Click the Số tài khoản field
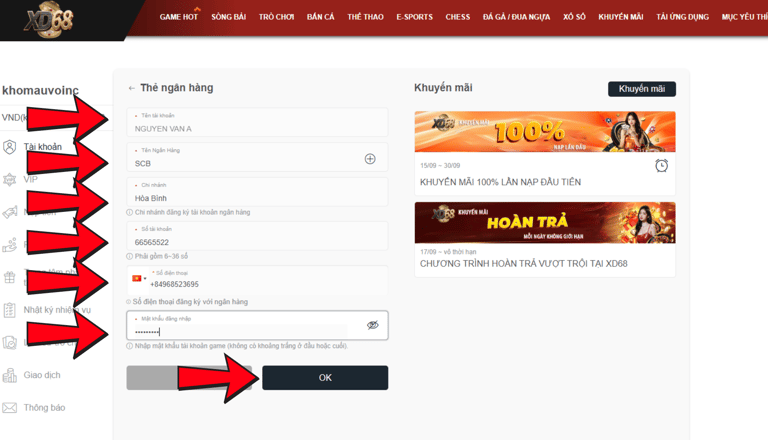The image size is (768, 440). pyautogui.click(x=257, y=236)
